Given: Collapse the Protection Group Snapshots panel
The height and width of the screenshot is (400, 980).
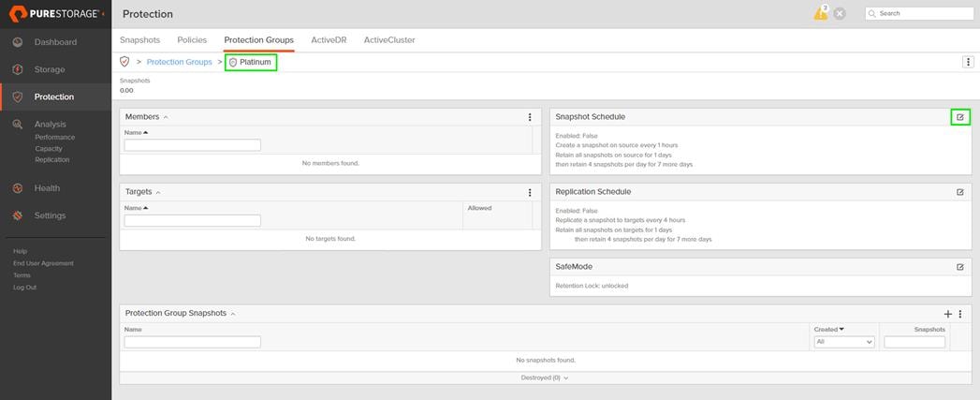Looking at the screenshot, I should point(233,314).
